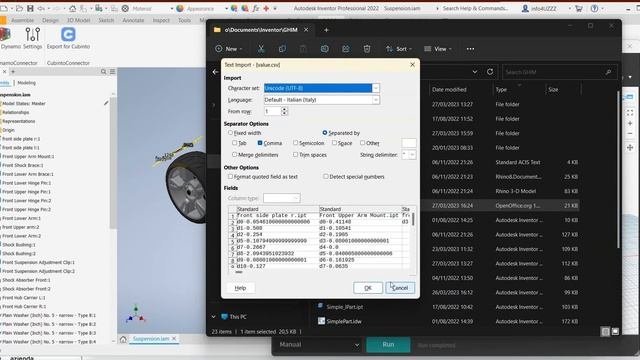
Task: Click the Share icon in Explorer toolbar
Action: (x=346, y=49)
